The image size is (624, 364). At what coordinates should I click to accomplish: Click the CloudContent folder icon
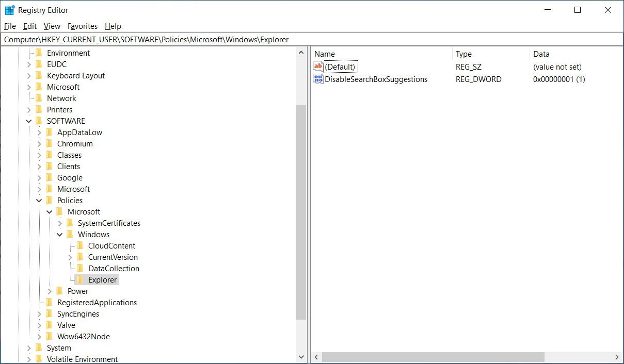tap(81, 245)
